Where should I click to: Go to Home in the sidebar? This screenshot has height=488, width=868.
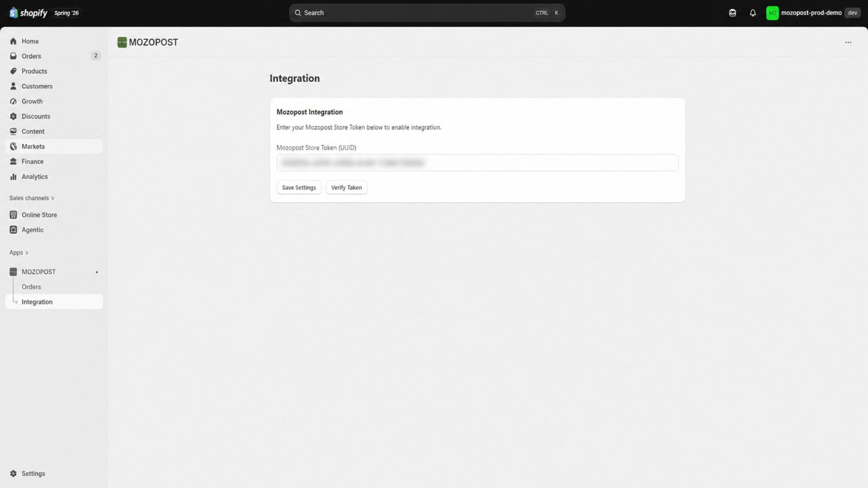[x=54, y=41]
